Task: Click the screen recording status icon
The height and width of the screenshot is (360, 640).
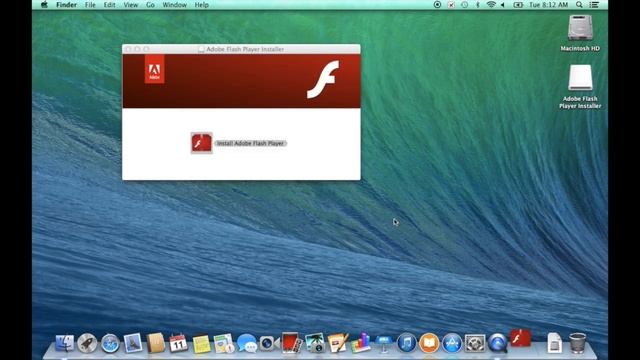Action: click(437, 5)
